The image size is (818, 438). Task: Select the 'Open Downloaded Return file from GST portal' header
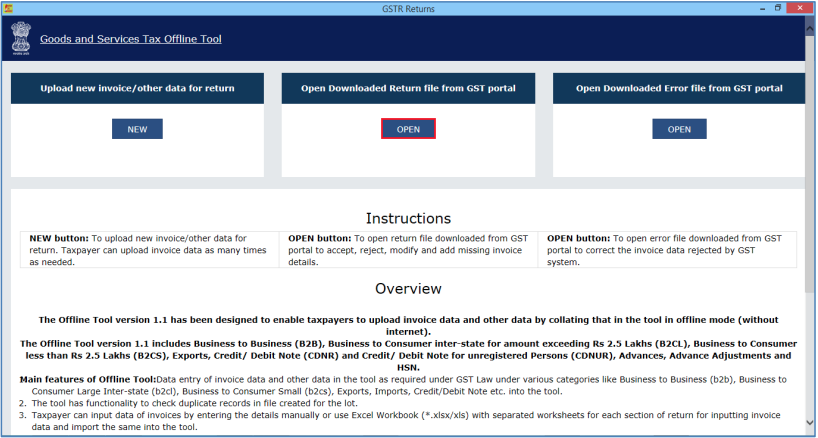point(408,88)
